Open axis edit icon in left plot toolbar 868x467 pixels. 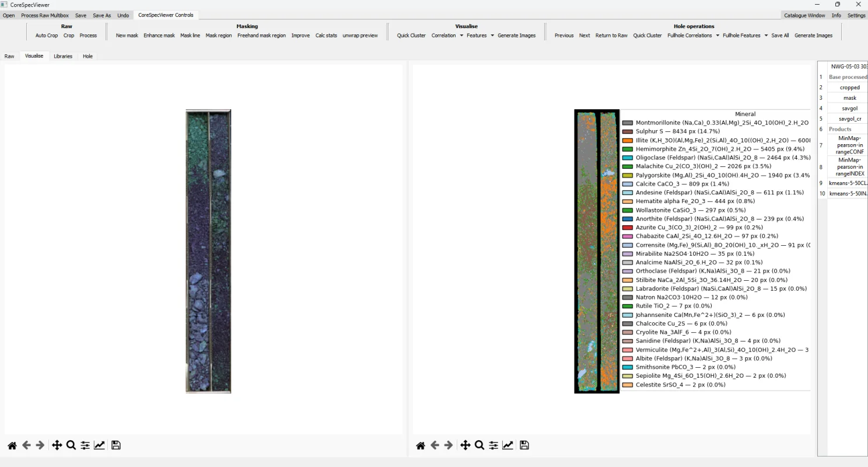click(100, 445)
